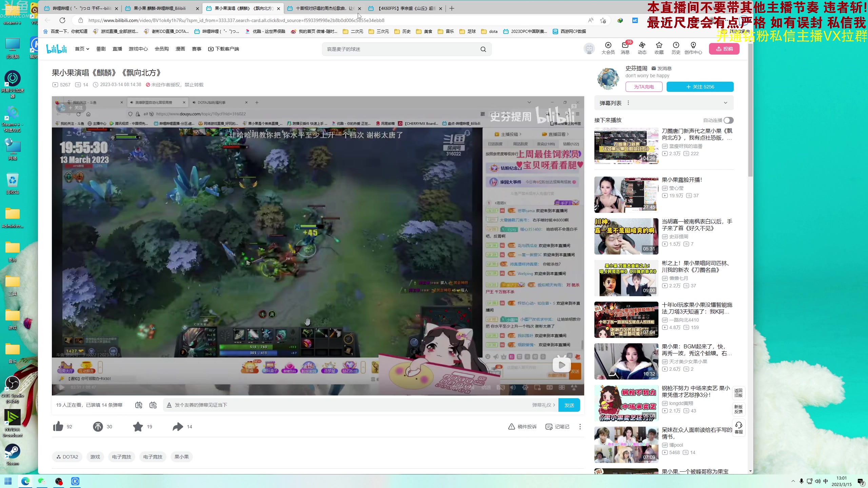Open the player settings gear
Screen dimensions: 868x488
[525, 387]
